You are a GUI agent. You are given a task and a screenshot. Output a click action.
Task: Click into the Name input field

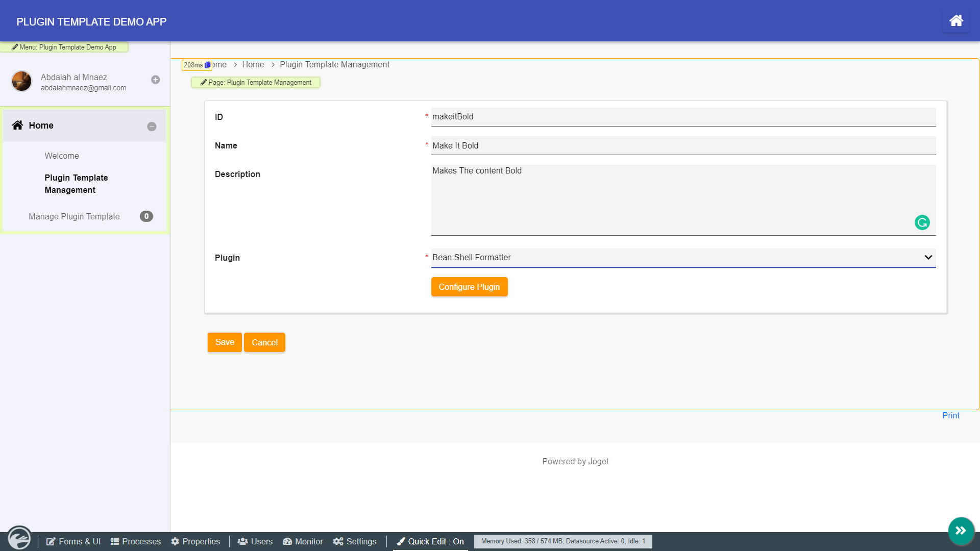683,145
